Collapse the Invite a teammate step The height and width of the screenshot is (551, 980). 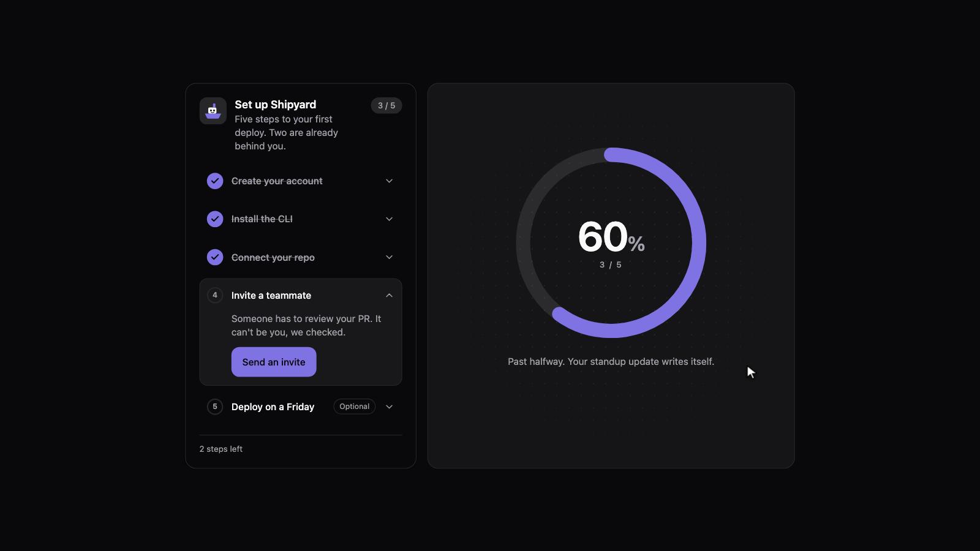[389, 295]
